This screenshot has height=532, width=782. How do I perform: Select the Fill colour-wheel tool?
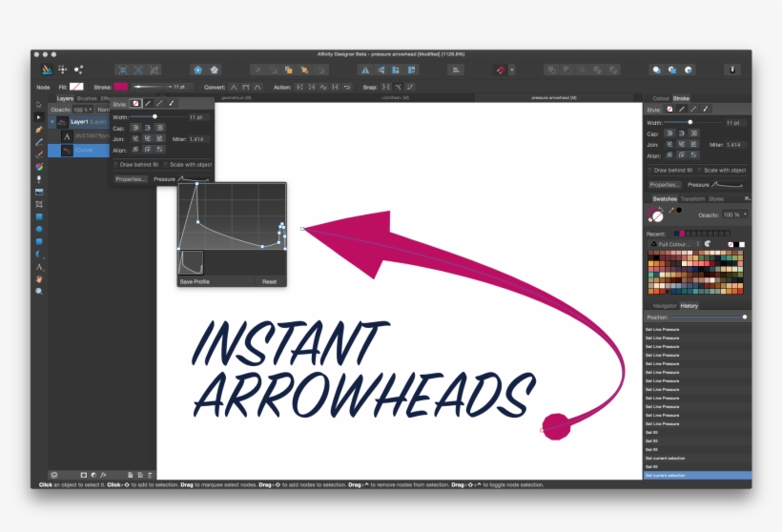39,167
